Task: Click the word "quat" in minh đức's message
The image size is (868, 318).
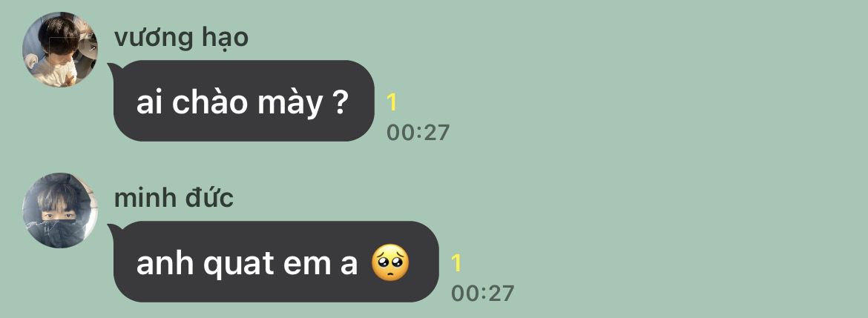Action: [242, 265]
